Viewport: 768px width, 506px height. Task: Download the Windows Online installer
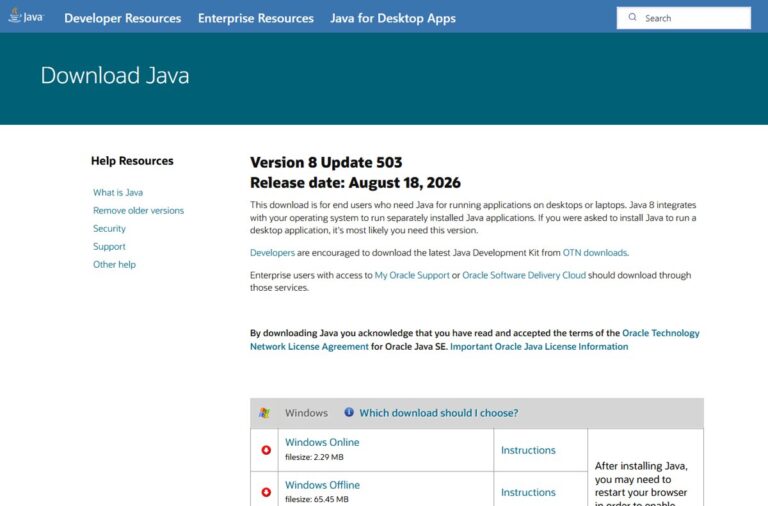click(x=322, y=442)
